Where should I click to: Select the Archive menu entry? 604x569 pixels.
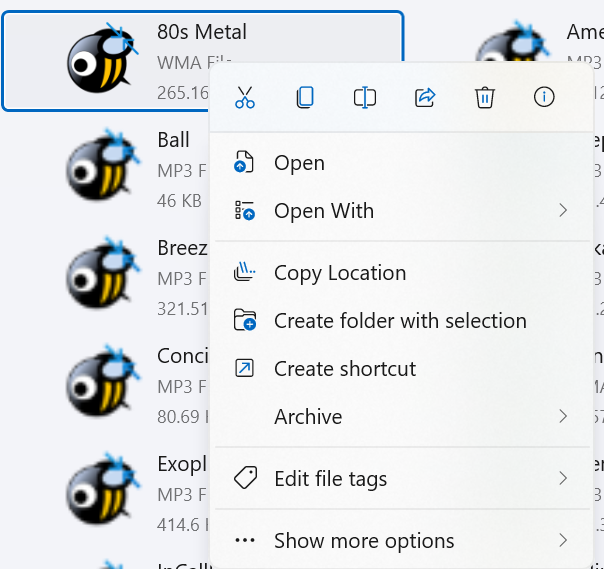(x=402, y=416)
